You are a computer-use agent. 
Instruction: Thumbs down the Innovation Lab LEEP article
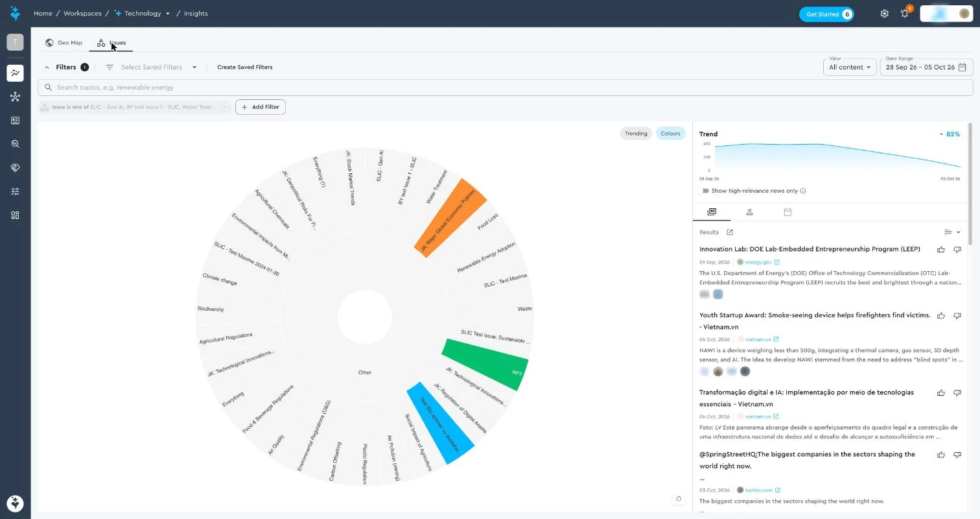point(957,249)
